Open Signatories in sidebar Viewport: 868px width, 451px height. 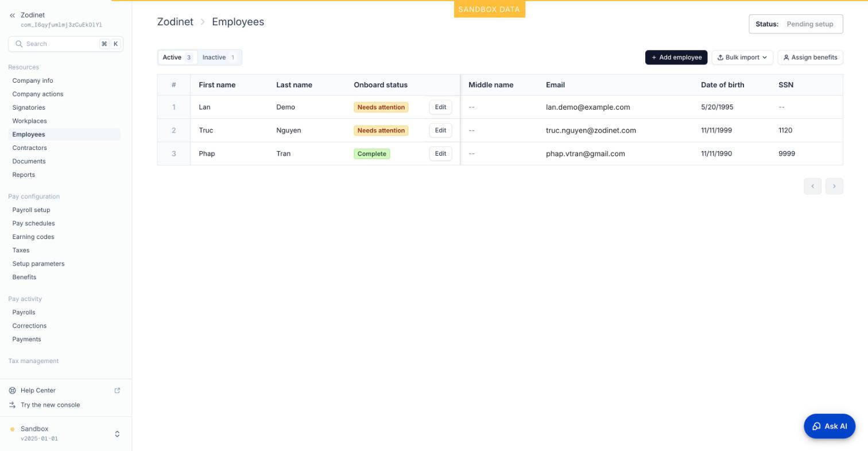[x=29, y=107]
